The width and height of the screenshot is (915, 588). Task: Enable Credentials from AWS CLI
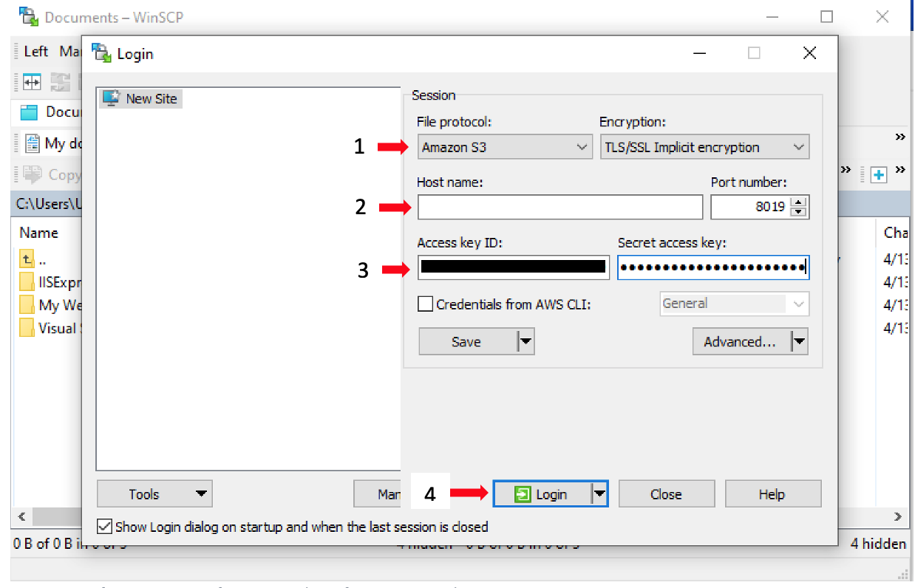pyautogui.click(x=426, y=304)
